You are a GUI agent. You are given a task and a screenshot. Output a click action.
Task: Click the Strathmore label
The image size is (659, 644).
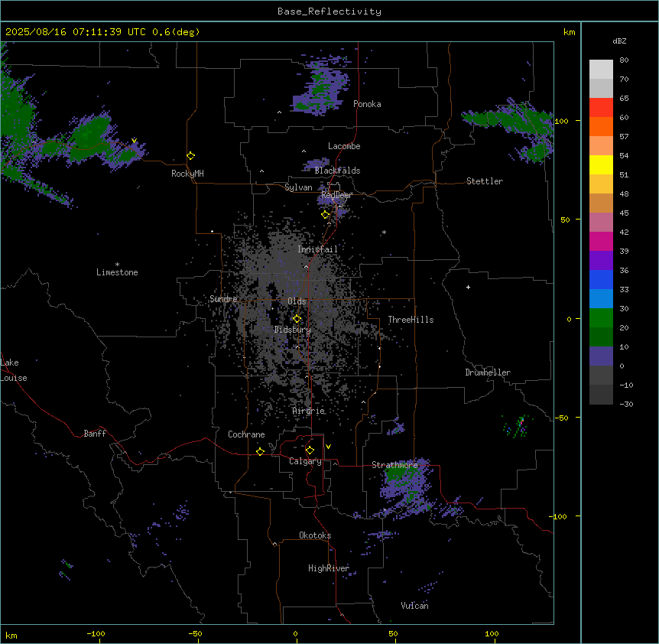(x=394, y=465)
